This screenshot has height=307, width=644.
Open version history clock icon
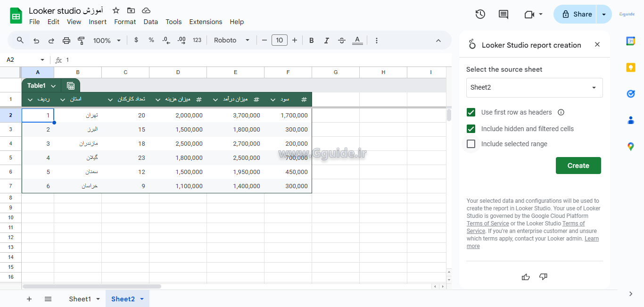480,14
